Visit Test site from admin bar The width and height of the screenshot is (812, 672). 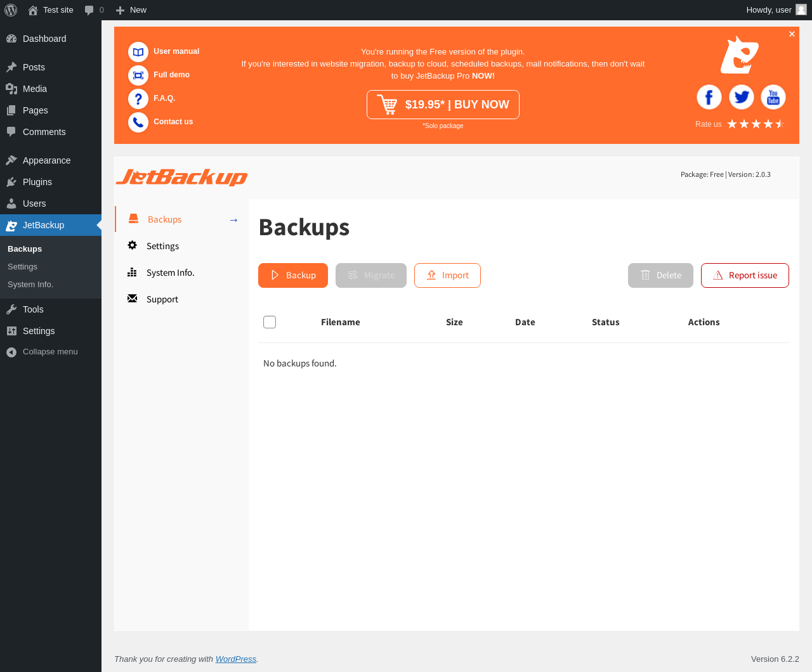[51, 10]
